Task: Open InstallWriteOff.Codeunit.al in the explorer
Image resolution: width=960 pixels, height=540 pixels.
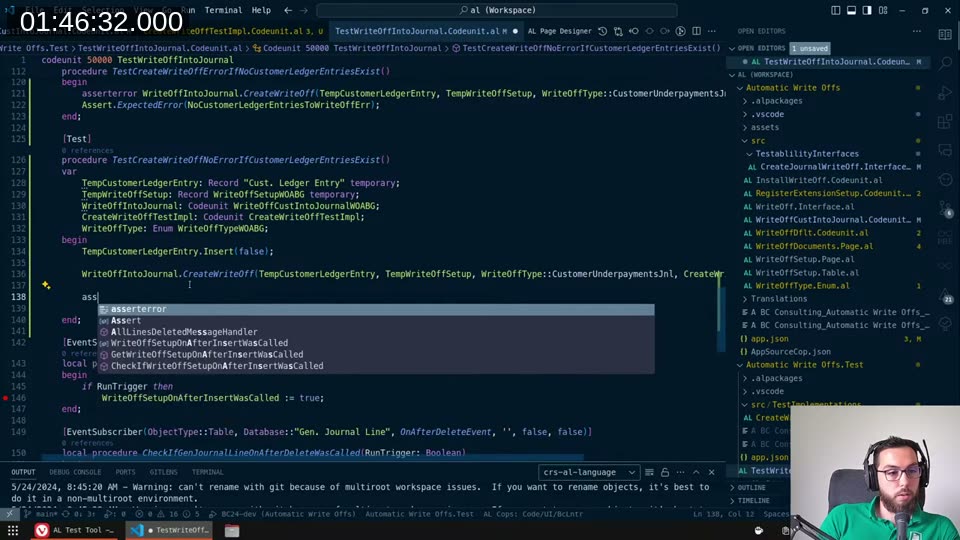Action: click(x=818, y=181)
